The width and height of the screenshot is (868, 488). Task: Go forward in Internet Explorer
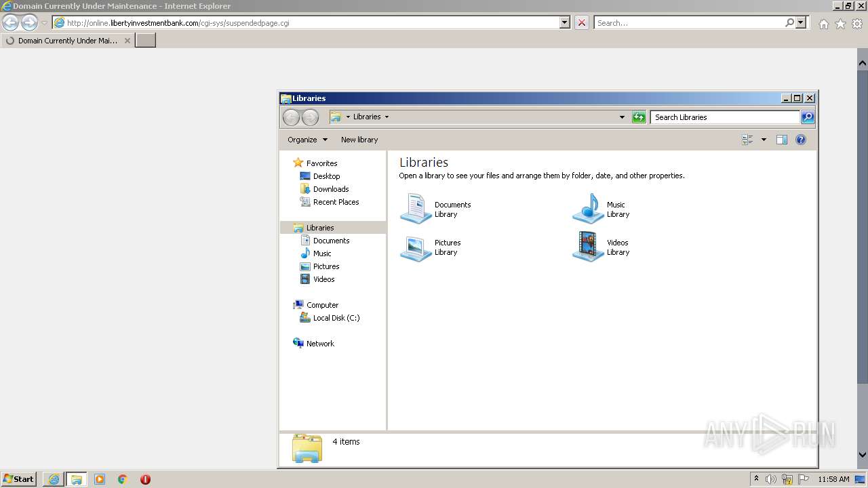point(29,22)
